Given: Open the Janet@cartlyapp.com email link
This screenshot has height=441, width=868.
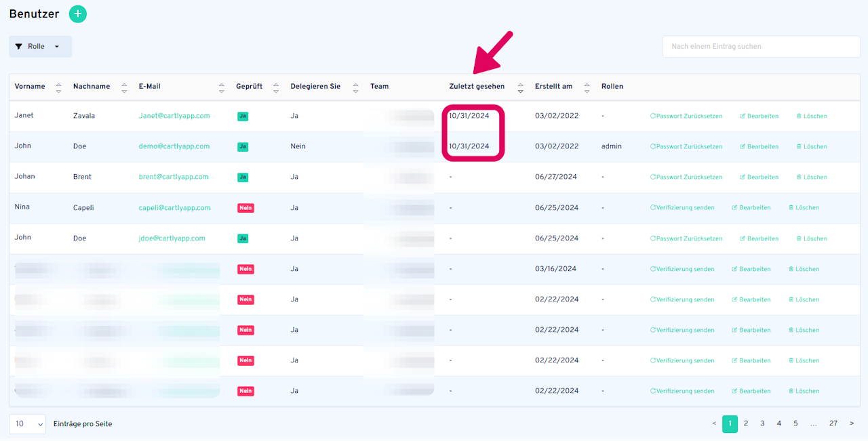Looking at the screenshot, I should 174,116.
